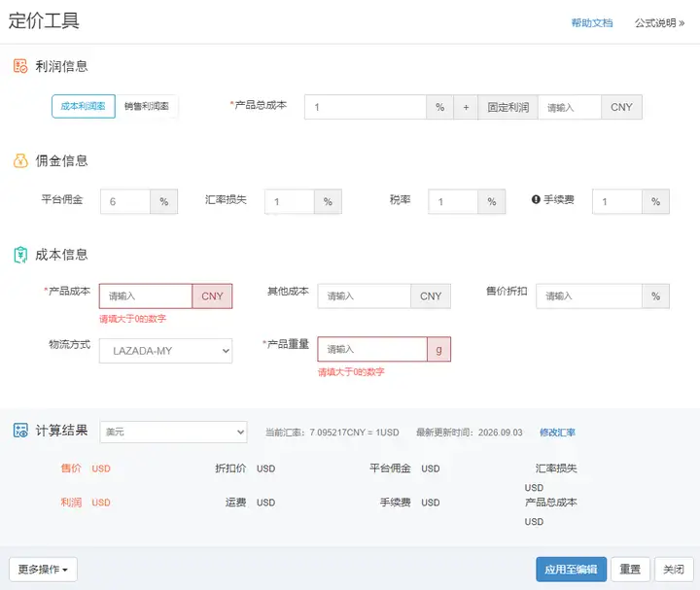Image resolution: width=700 pixels, height=590 pixels.
Task: Click the 计算结果 section icon
Action: pos(20,431)
